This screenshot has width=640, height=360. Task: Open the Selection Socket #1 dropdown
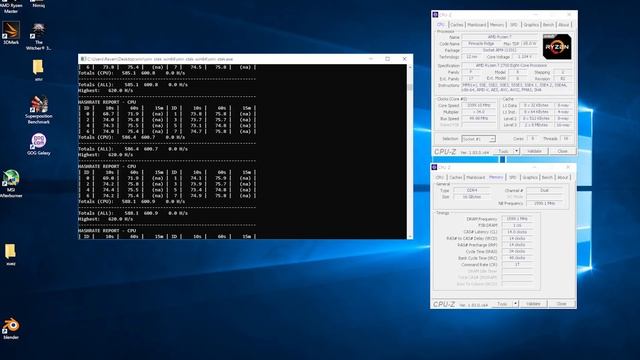478,139
